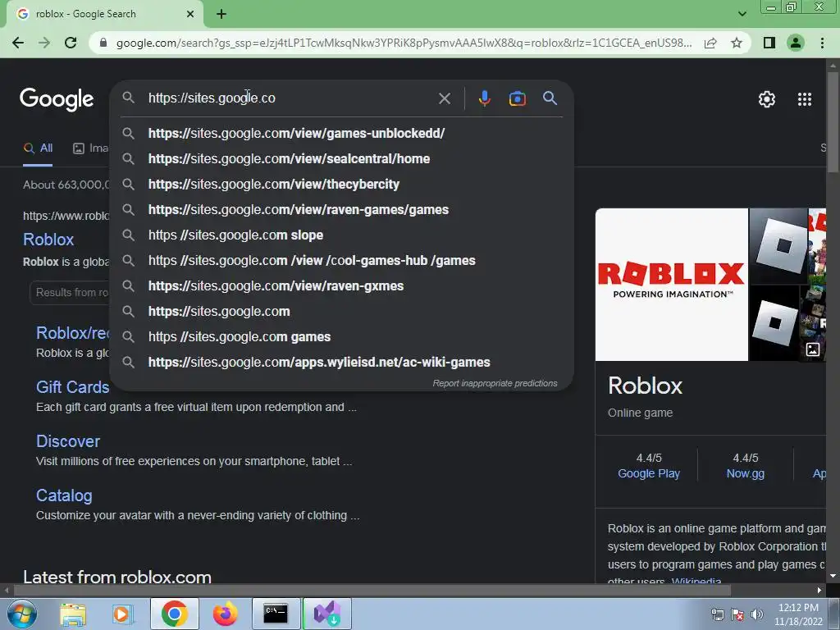Open the Windows Start menu orb
Viewport: 840px width, 630px height.
22,614
